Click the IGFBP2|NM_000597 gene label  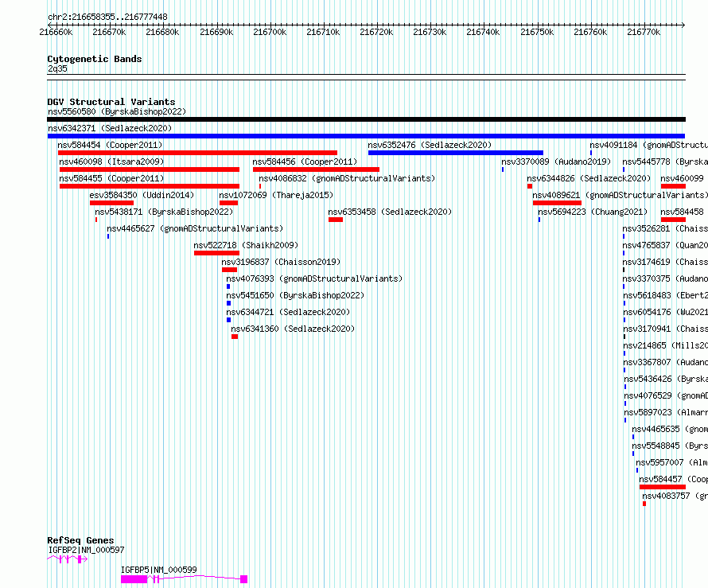[86, 550]
